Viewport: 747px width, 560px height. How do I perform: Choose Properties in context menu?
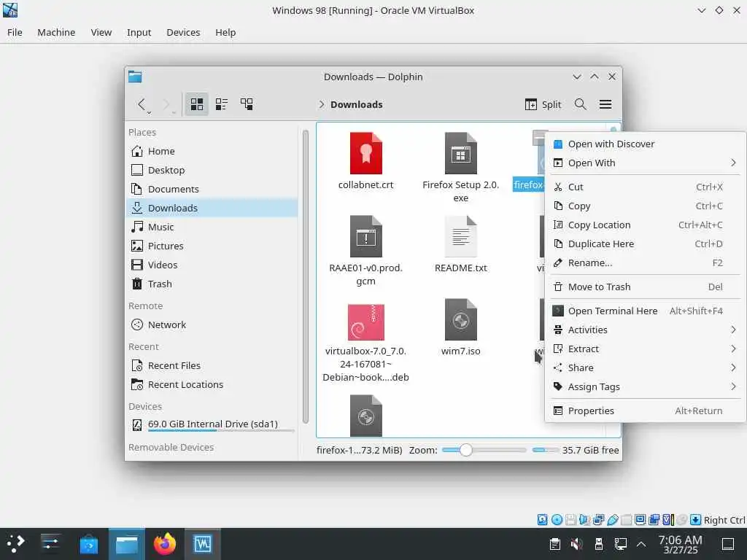645,411
